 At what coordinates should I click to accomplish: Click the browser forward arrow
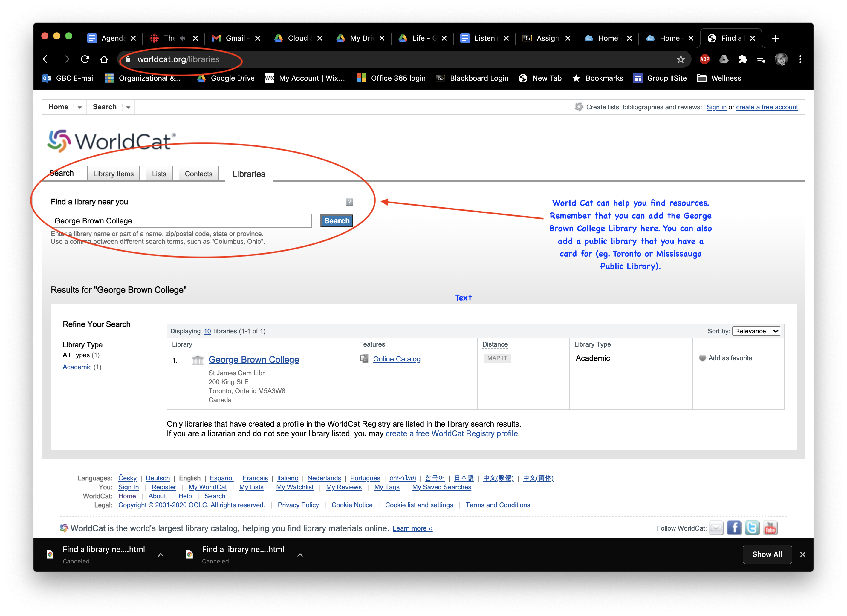click(66, 59)
